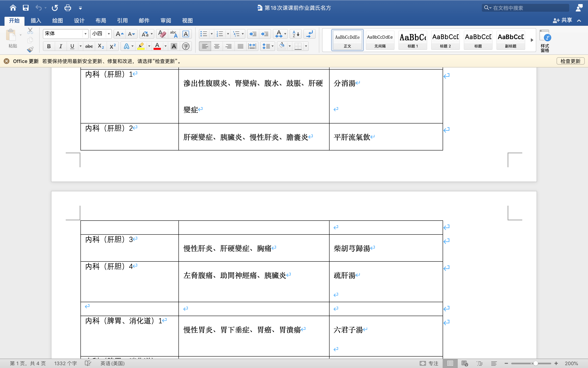The image size is (588, 368).
Task: Increase font size with large A
Action: coord(120,34)
